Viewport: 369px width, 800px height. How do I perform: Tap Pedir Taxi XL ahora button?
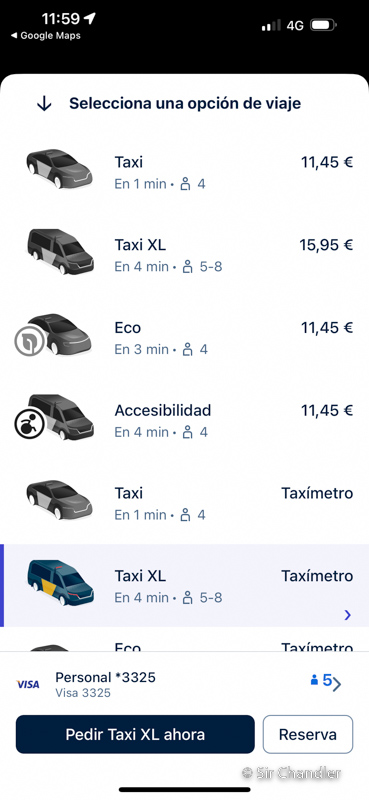point(135,734)
